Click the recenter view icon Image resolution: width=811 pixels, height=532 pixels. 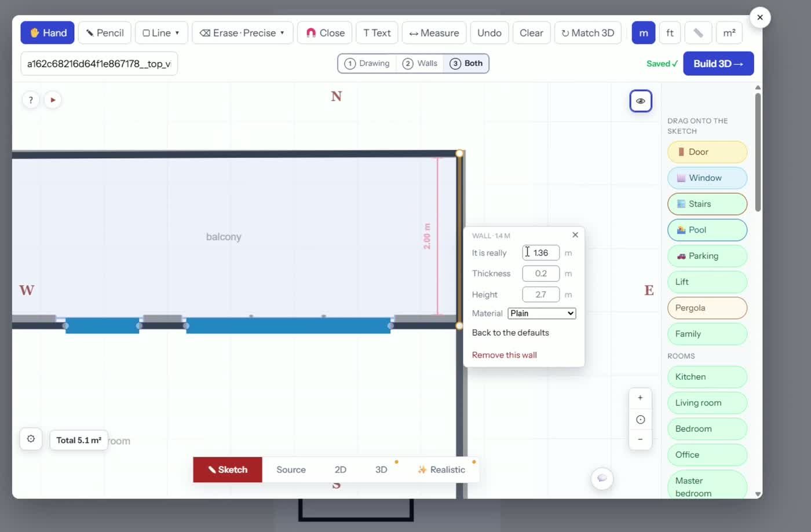click(640, 419)
